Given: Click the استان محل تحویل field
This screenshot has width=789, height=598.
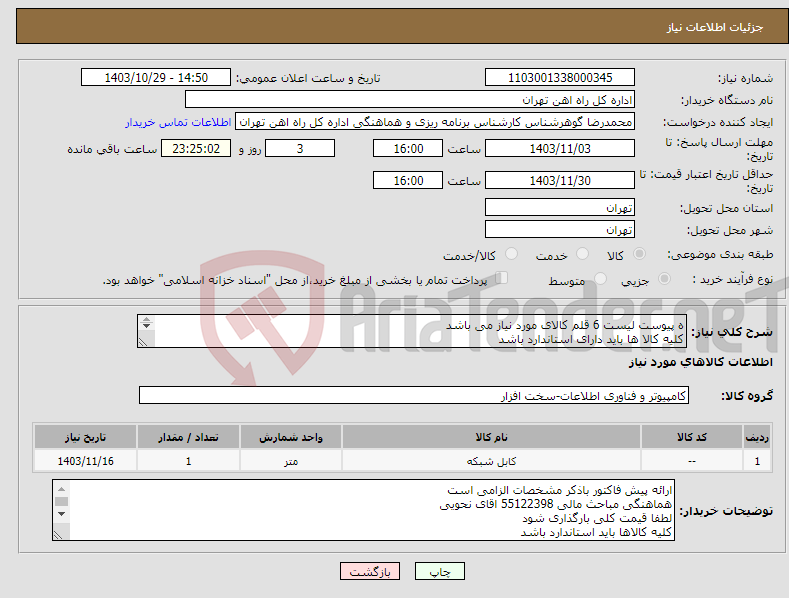Looking at the screenshot, I should 560,207.
